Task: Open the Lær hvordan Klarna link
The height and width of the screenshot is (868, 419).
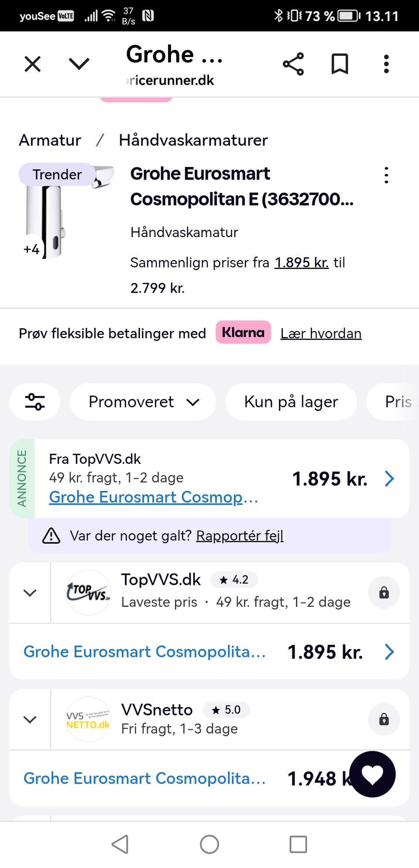Action: [321, 334]
